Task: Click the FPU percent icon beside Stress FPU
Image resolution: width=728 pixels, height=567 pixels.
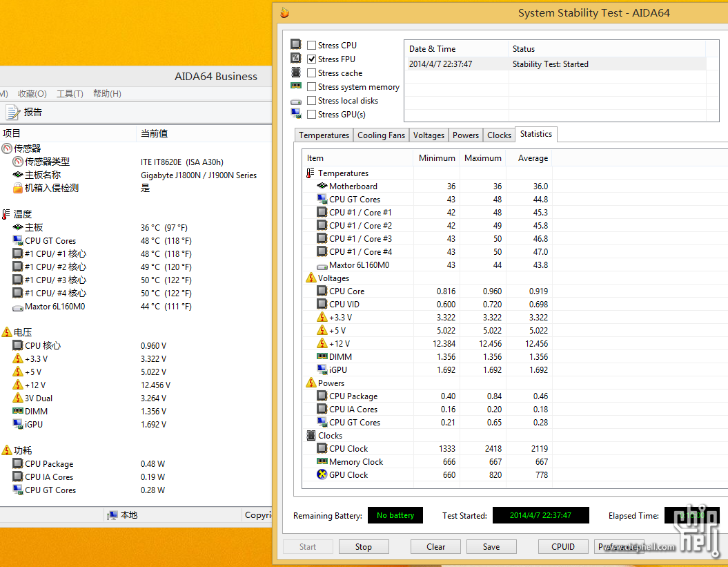Action: (296, 58)
